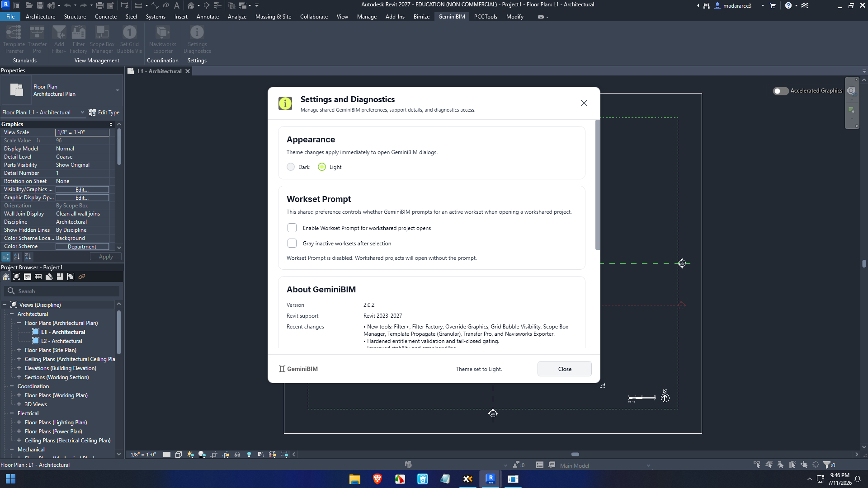868x488 pixels.
Task: Open the Floor Plan type selector dropdown
Action: point(118,90)
